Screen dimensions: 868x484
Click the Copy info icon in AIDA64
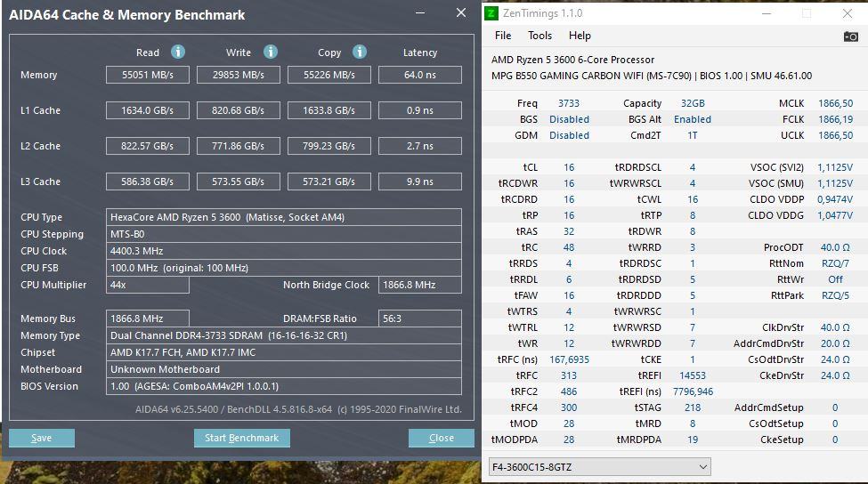[360, 52]
